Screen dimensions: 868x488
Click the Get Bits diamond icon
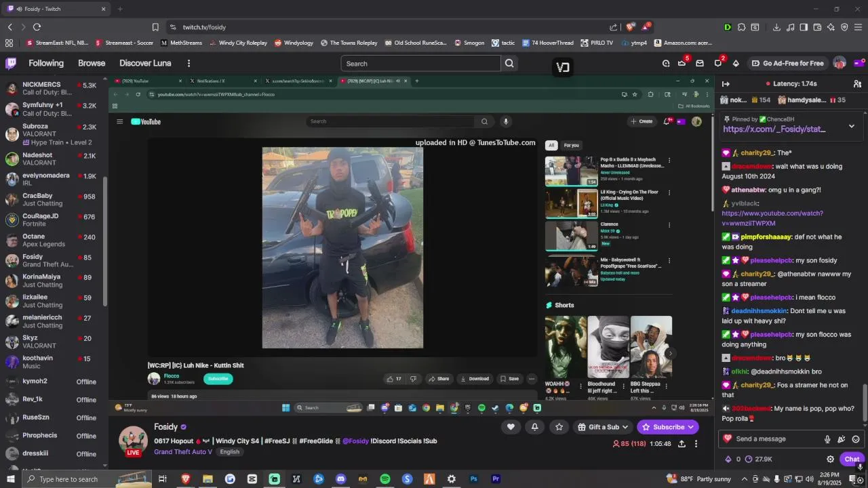(736, 63)
